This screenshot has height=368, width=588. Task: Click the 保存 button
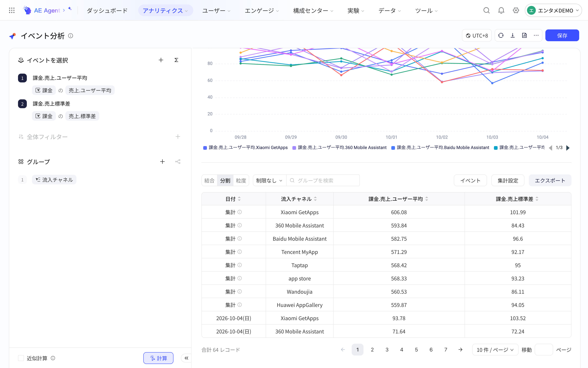562,36
